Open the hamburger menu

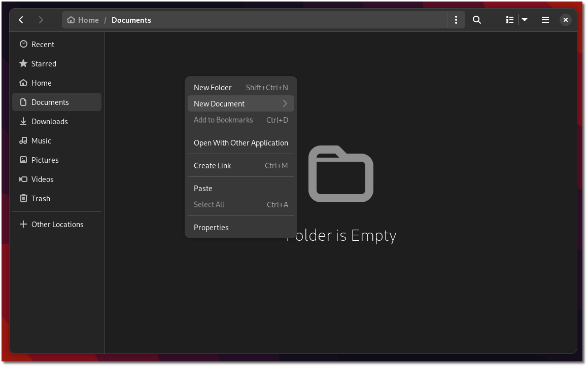coord(545,20)
